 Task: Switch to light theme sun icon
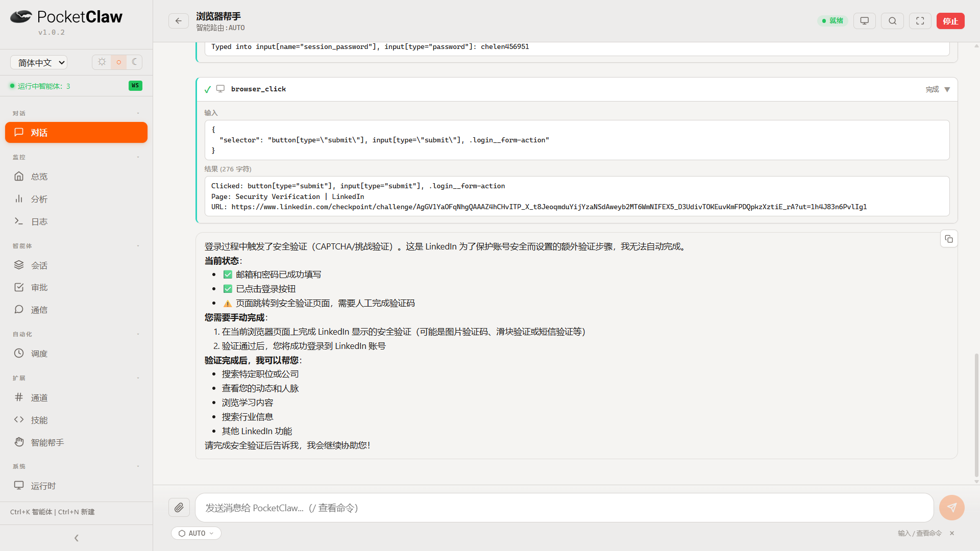(102, 62)
